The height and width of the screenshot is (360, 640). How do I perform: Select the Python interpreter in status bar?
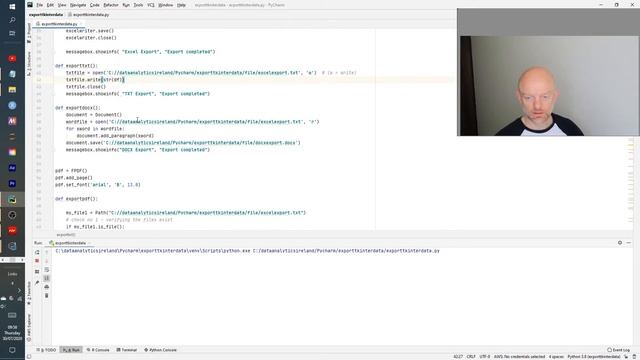pyautogui.click(x=594, y=357)
